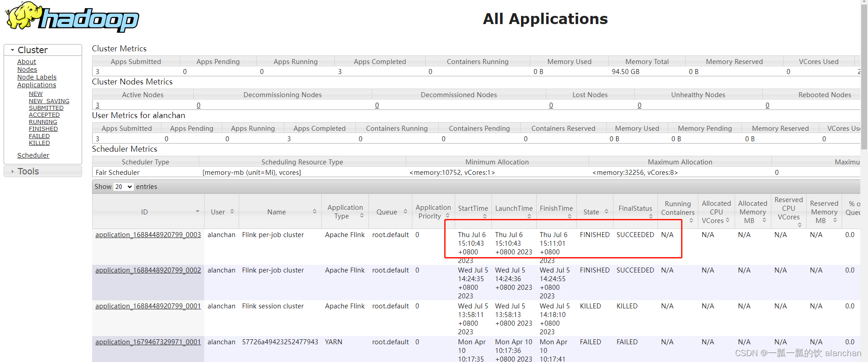This screenshot has height=362, width=868.
Task: Filter applications by FAILED state
Action: 39,136
